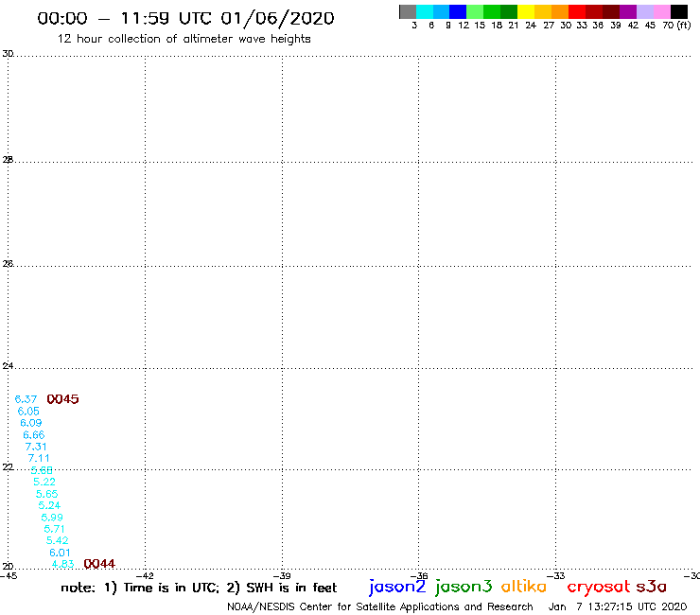The height and width of the screenshot is (615, 700).
Task: Click the -36 longitude axis label
Action: click(419, 576)
